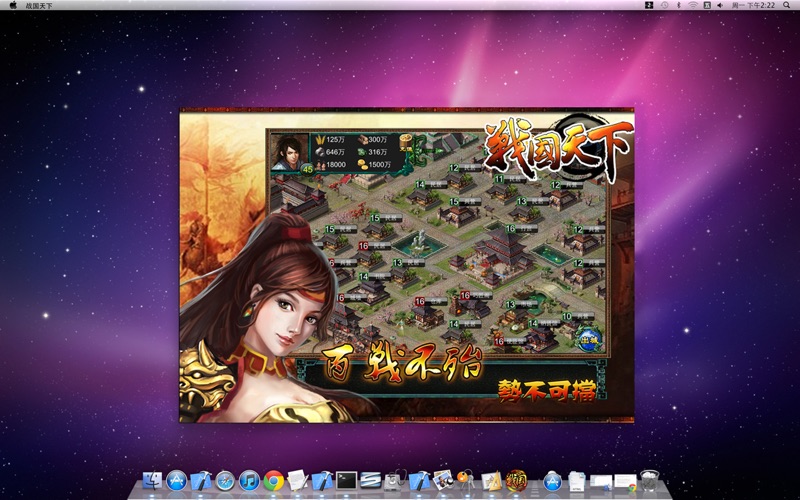The width and height of the screenshot is (800, 500).
Task: Open Finder from the Dock
Action: 152,481
